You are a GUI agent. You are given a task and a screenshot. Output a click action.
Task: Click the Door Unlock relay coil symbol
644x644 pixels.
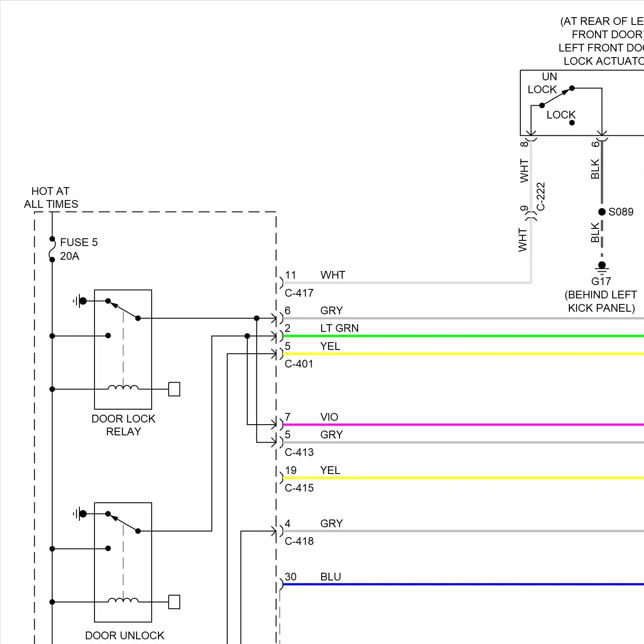pos(123,600)
